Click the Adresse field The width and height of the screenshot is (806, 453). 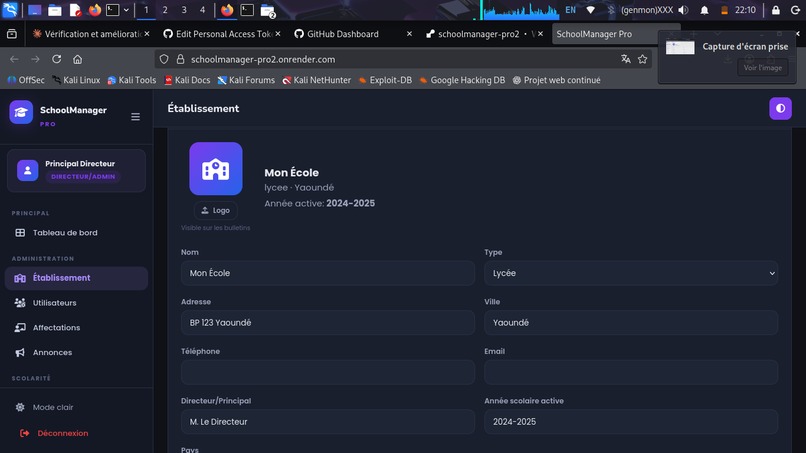coord(327,322)
